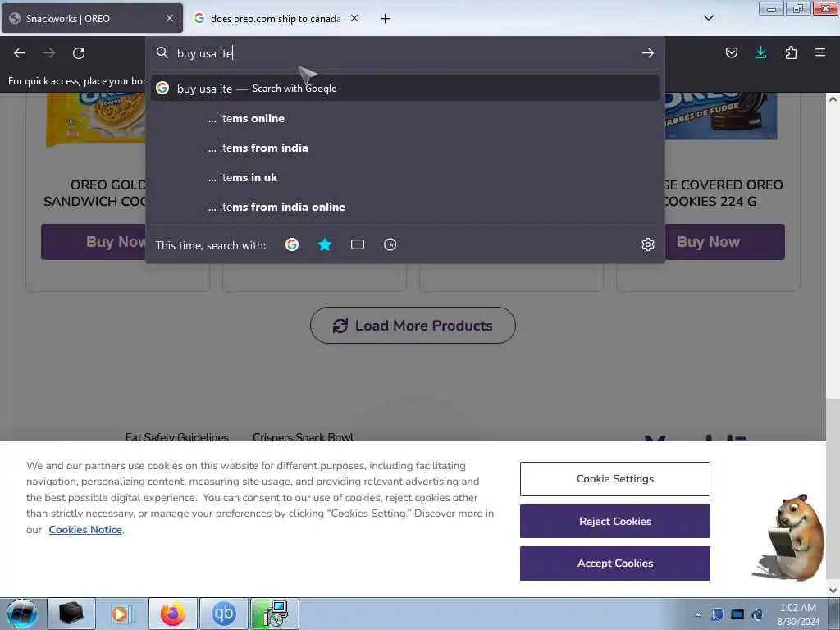
Task: Select 'buy usa ite — Search with Google' result
Action: point(405,89)
